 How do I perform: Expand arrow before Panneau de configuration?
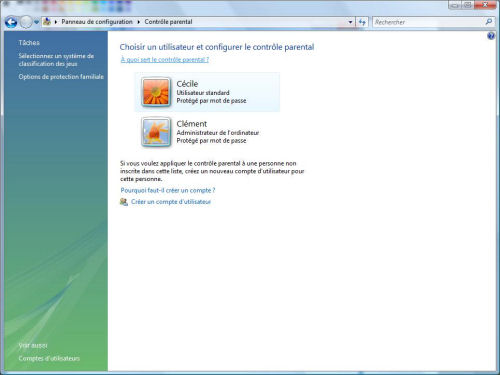click(56, 22)
